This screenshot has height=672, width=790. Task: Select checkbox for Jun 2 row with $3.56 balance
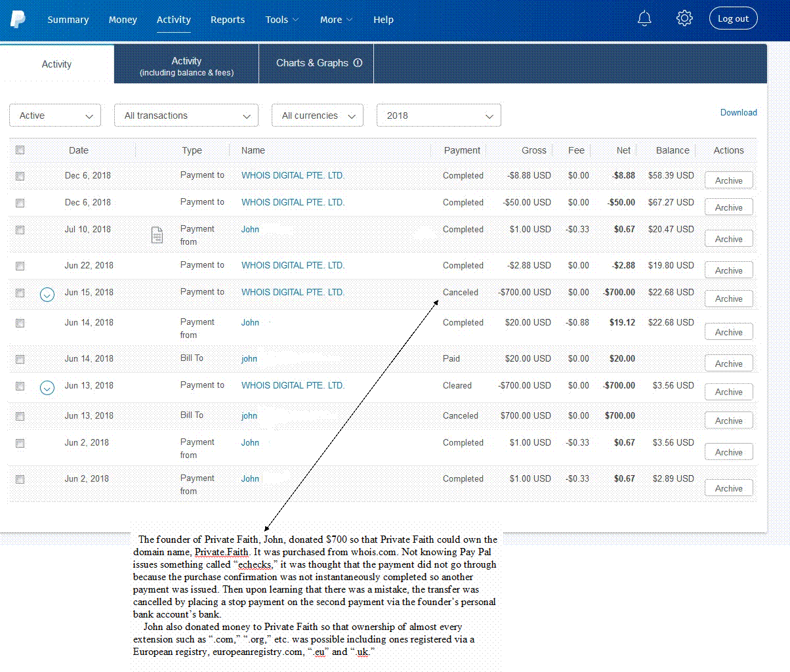(x=20, y=443)
